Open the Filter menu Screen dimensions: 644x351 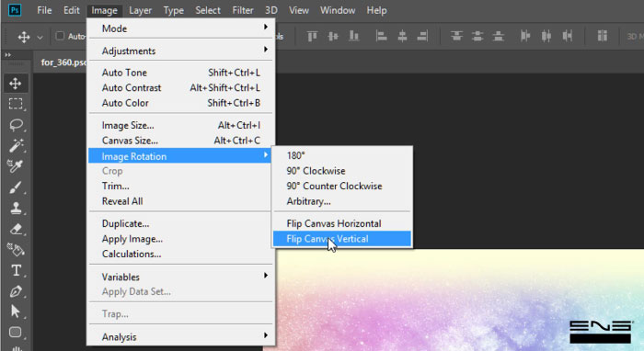243,10
